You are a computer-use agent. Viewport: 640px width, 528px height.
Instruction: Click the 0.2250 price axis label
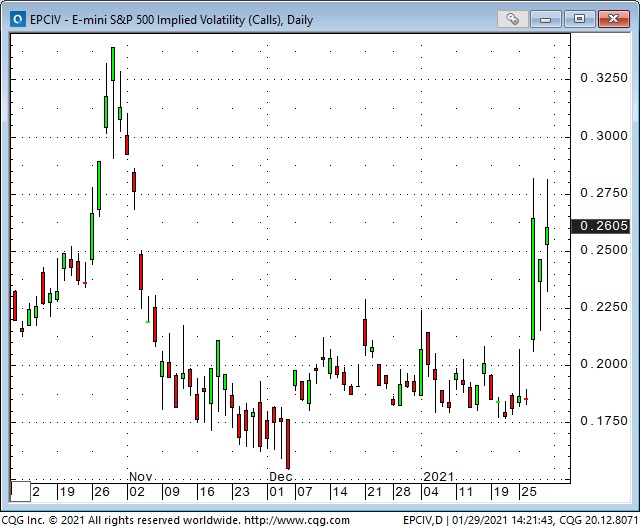pyautogui.click(x=604, y=306)
